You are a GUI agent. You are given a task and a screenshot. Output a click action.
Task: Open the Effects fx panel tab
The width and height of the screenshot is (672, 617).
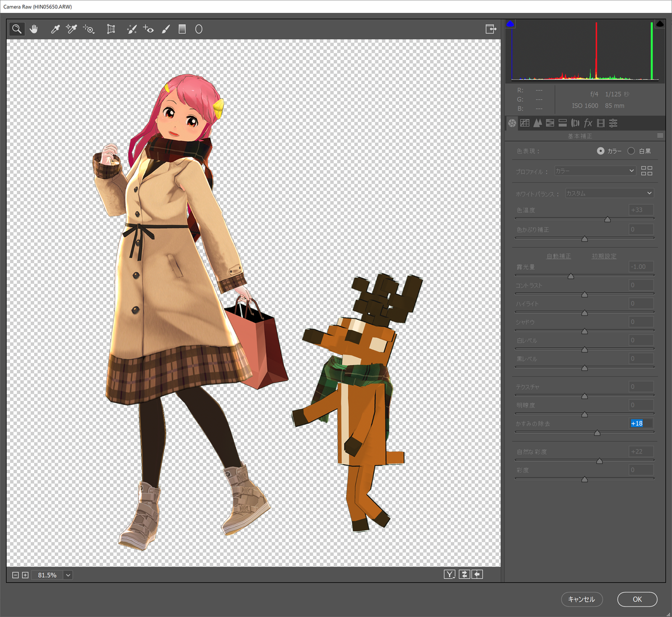588,123
